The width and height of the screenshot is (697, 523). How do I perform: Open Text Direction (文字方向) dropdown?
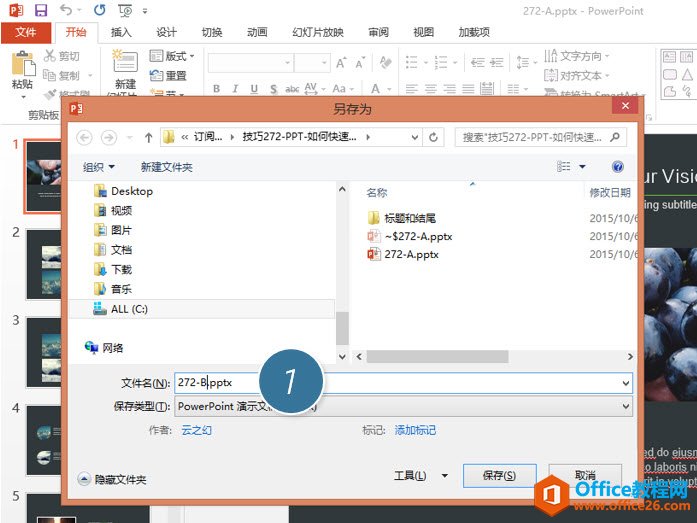point(577,56)
